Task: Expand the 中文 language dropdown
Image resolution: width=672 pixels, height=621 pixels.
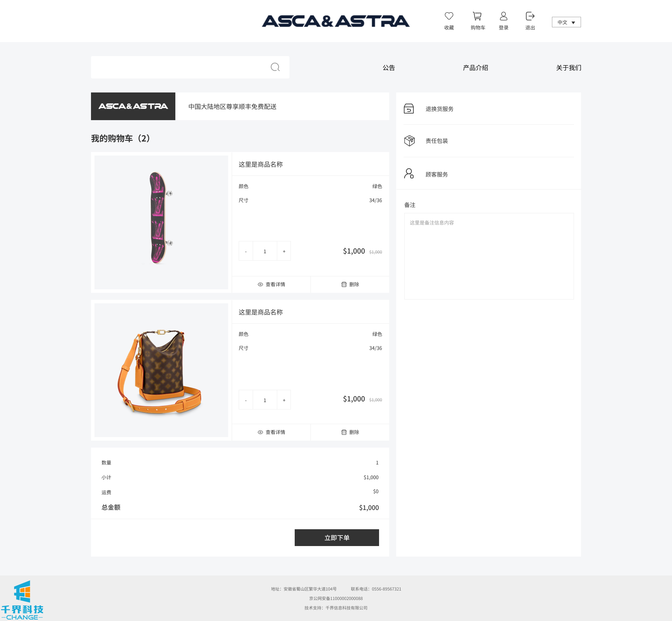Action: coord(566,22)
